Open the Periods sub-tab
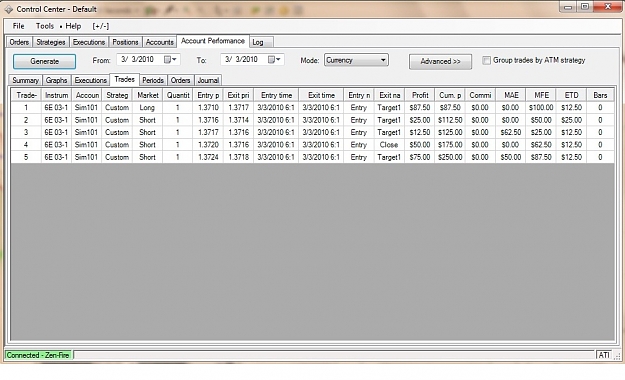625x380 pixels. pos(153,80)
